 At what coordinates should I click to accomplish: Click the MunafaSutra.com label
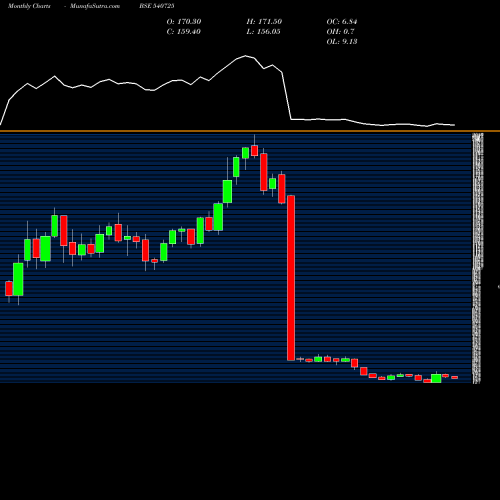pyautogui.click(x=95, y=6)
